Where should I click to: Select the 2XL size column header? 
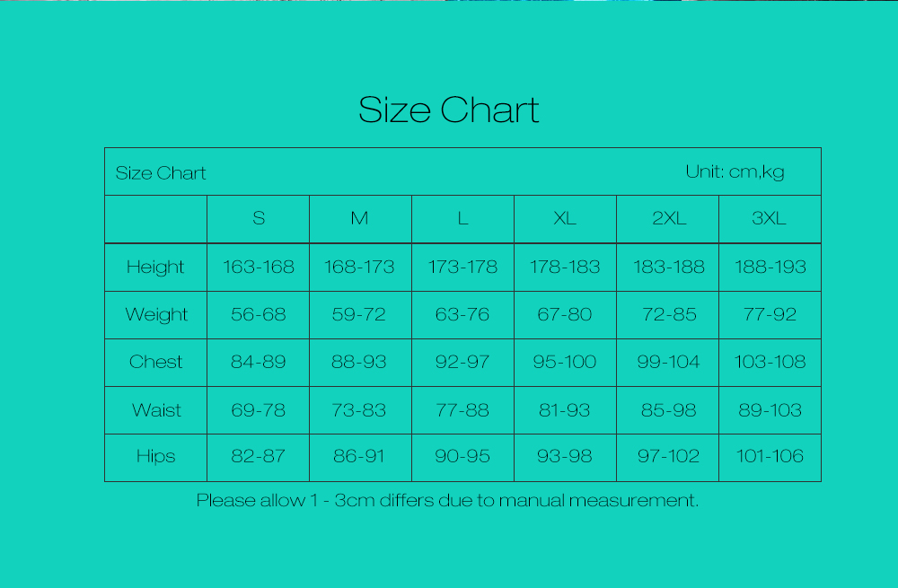click(x=669, y=218)
